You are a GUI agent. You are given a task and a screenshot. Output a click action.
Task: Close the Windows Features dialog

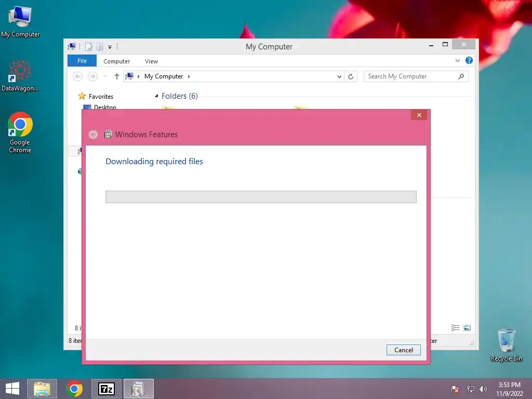point(419,115)
